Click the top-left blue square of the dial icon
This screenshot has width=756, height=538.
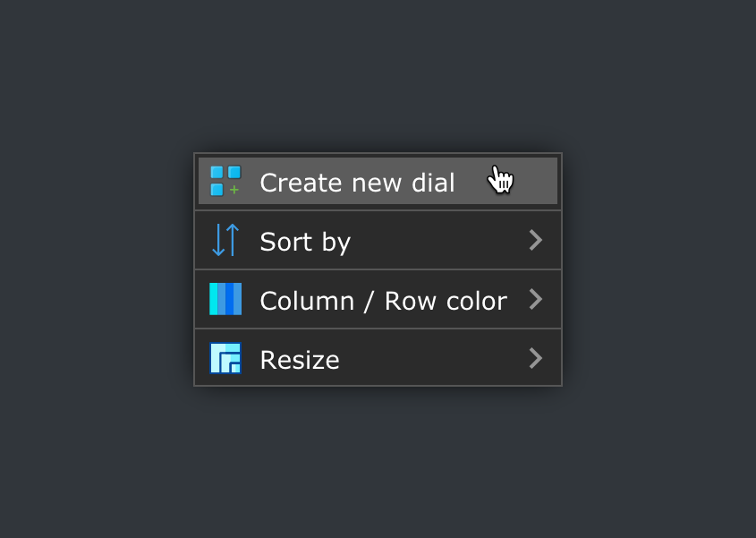tap(217, 172)
